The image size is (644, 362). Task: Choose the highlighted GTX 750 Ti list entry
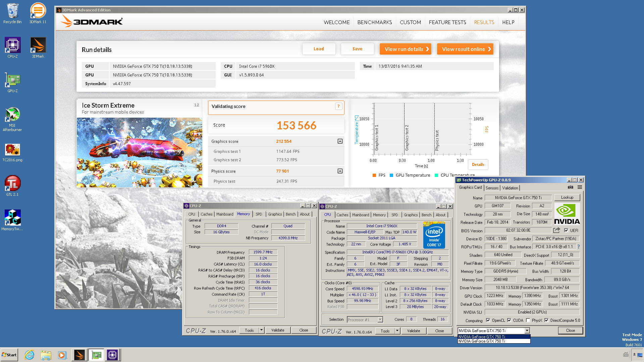click(494, 337)
